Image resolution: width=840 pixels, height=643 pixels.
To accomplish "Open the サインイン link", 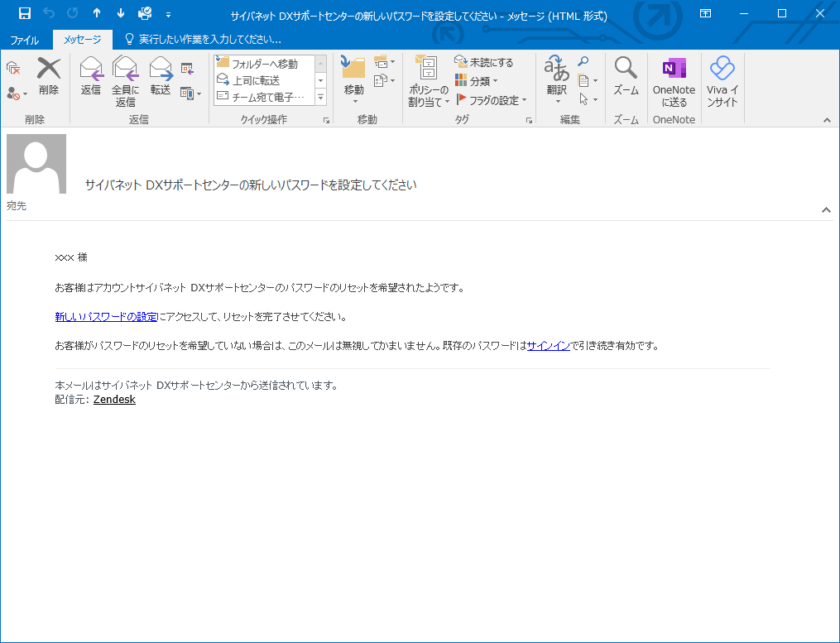I will click(549, 346).
